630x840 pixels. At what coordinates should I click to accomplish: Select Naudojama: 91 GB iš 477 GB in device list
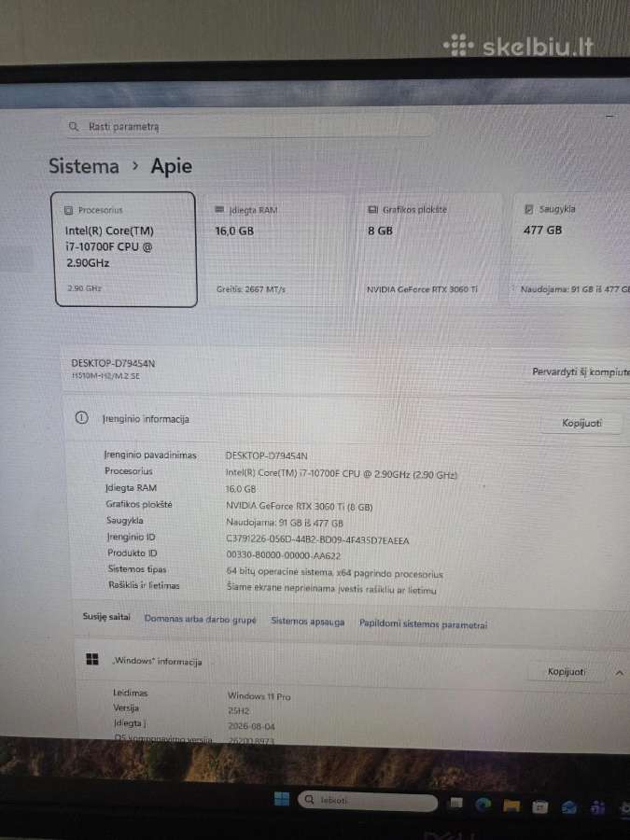point(285,523)
